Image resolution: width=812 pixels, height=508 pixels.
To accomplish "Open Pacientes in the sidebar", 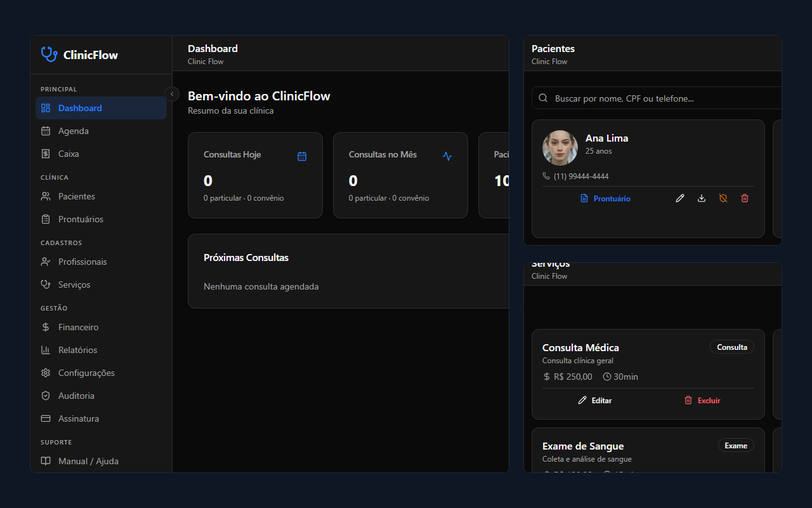I will click(x=101, y=196).
